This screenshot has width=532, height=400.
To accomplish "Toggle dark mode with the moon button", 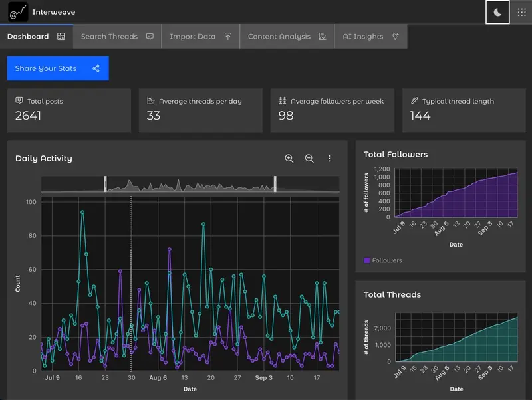I will [497, 12].
